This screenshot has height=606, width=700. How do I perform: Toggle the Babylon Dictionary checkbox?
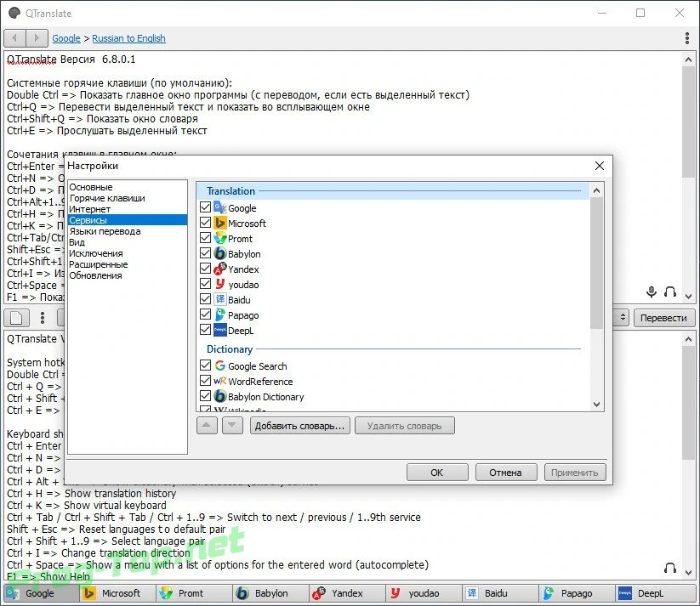pos(205,396)
